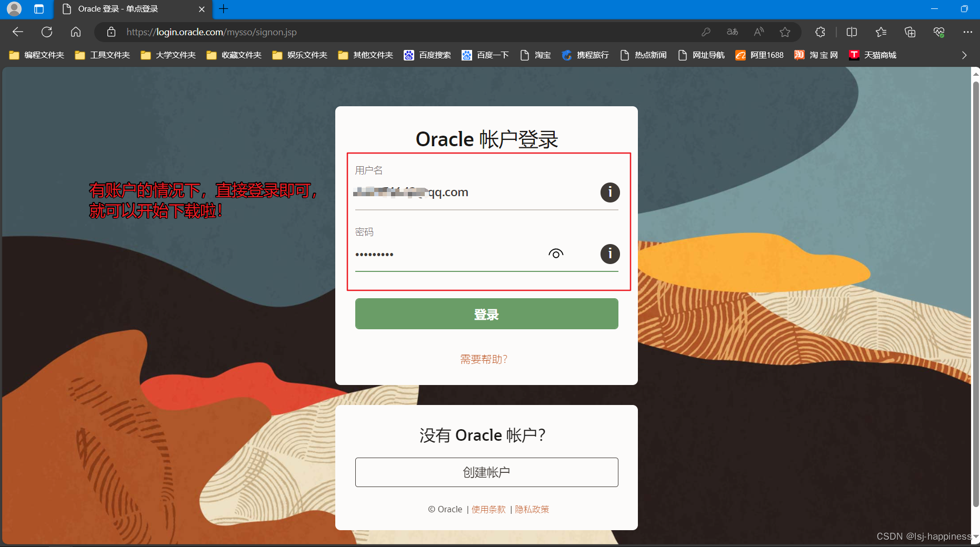Open Browser essentials heart icon
This screenshot has width=980, height=547.
[939, 32]
